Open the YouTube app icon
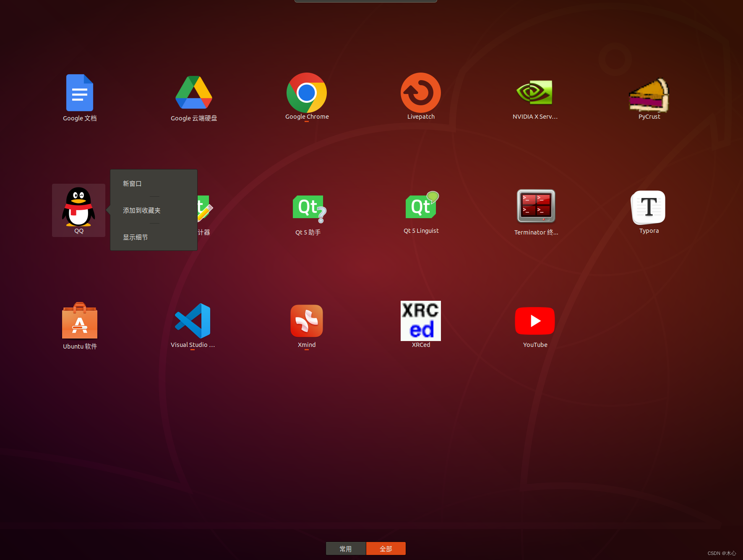The image size is (743, 560). 535,321
